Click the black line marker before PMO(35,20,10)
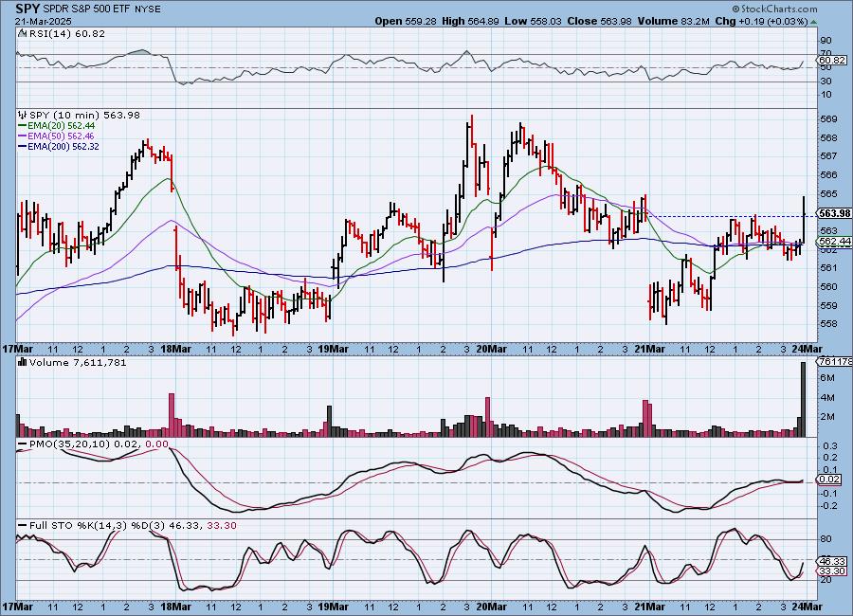Viewport: 853px width, 616px height. point(23,444)
